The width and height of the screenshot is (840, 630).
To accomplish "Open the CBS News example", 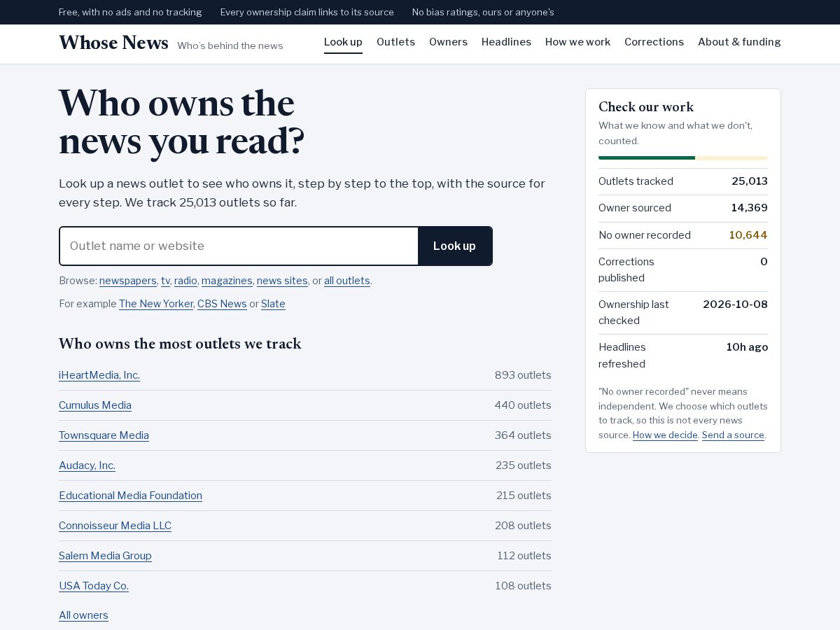I will click(x=222, y=304).
